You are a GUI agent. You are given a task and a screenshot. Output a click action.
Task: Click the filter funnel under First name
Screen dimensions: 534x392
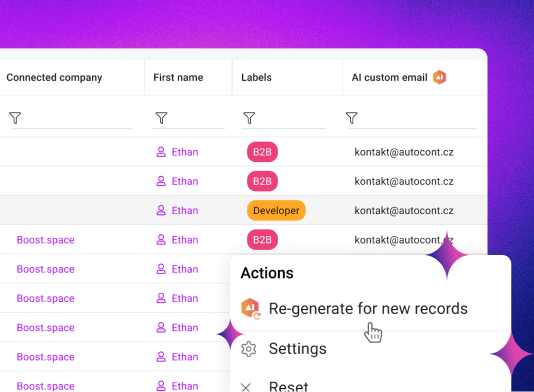tap(161, 118)
